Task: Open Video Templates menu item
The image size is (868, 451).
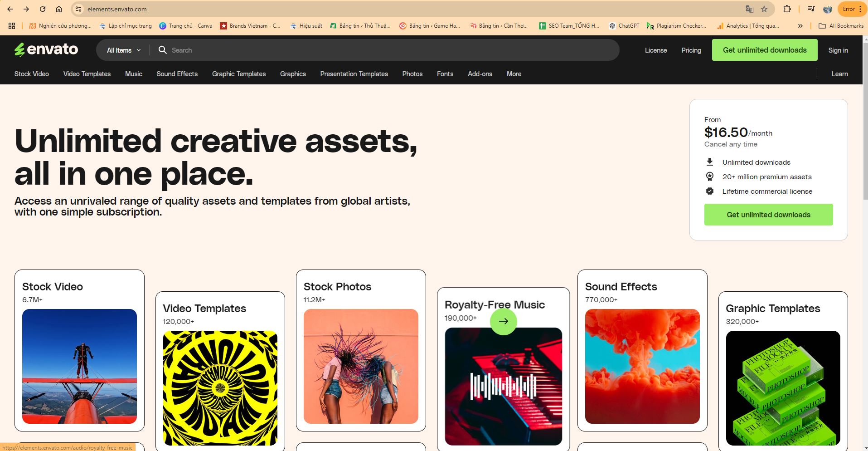Action: pyautogui.click(x=87, y=74)
